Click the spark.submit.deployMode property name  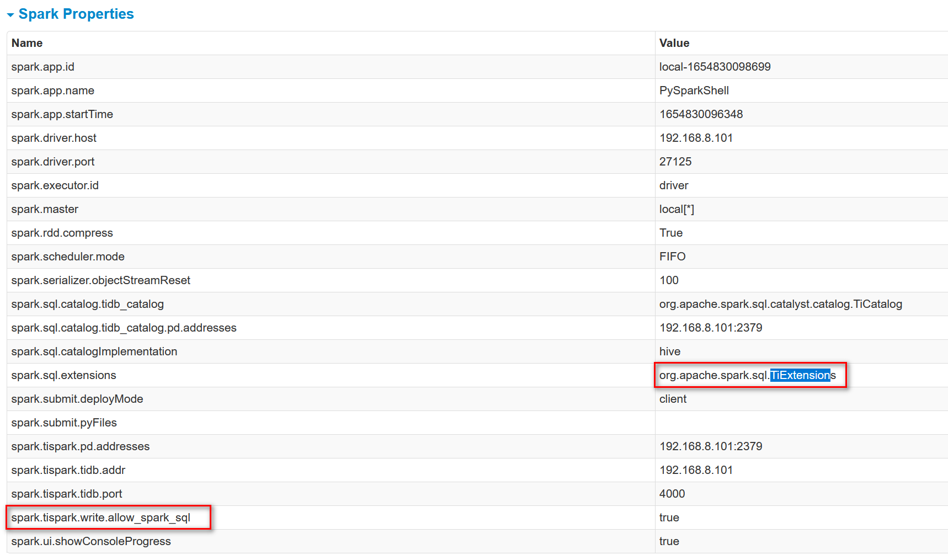[77, 399]
